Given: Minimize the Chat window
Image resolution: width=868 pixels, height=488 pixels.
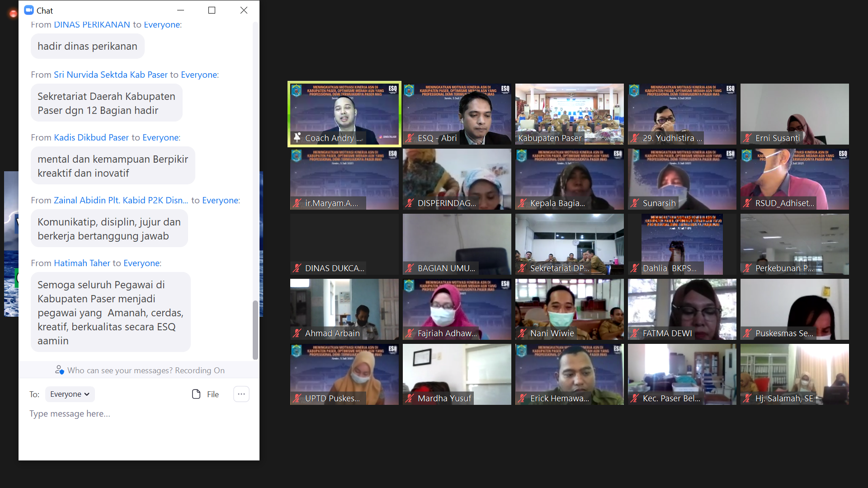Looking at the screenshot, I should (x=181, y=10).
